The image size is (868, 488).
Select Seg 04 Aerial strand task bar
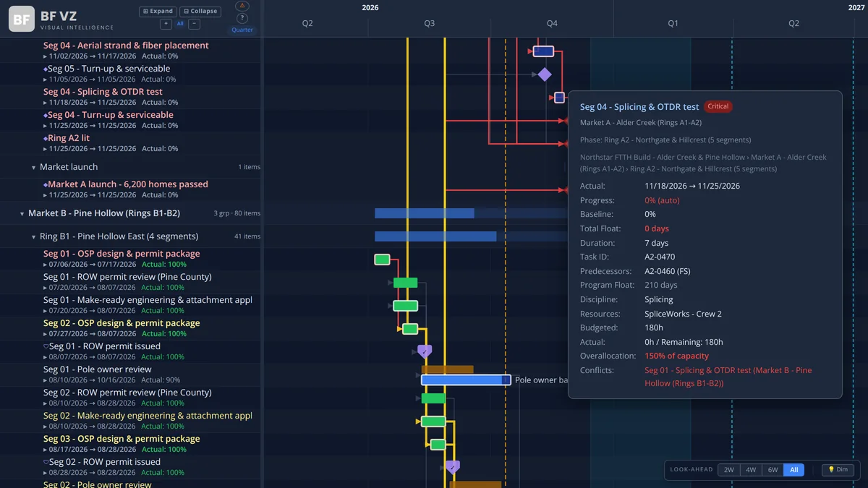pos(543,51)
